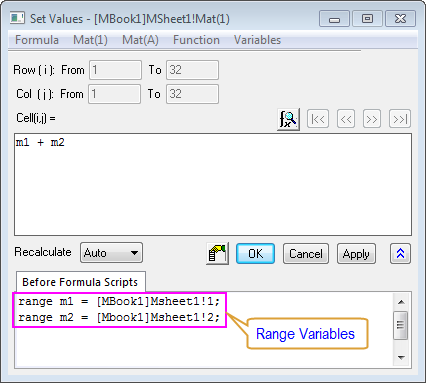Go to next matrix object button
426x383 pixels.
372,119
